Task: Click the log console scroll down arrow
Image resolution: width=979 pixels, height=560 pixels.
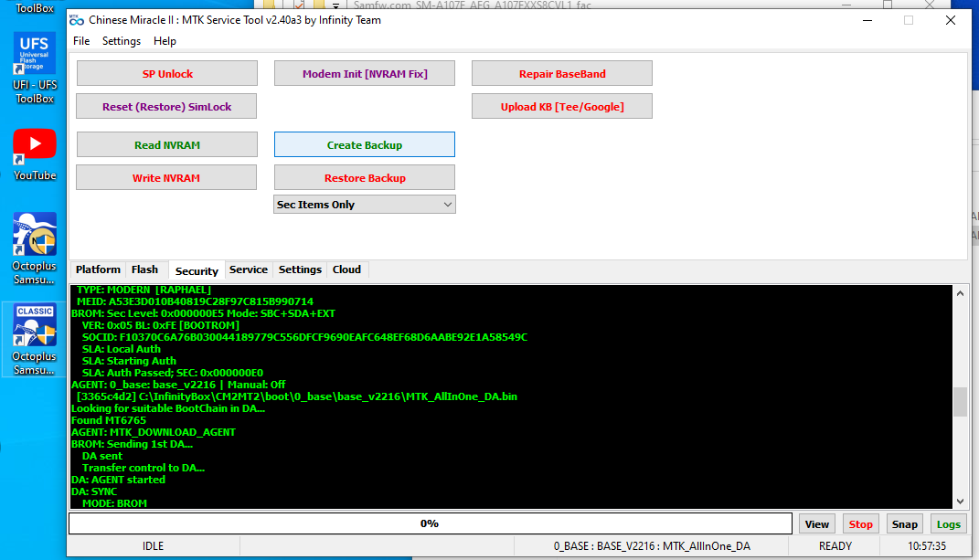Action: click(x=960, y=502)
